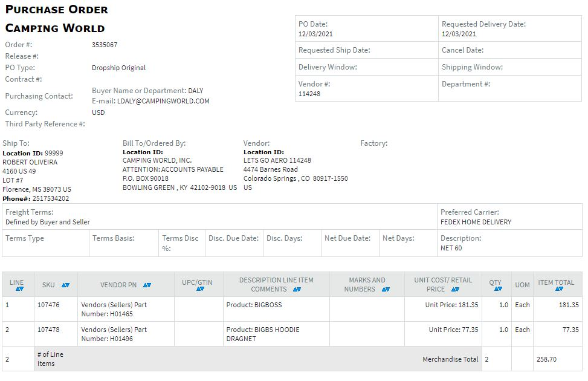Click the Merchandise Total label
Screen dimensions: 588x381
[450, 359]
